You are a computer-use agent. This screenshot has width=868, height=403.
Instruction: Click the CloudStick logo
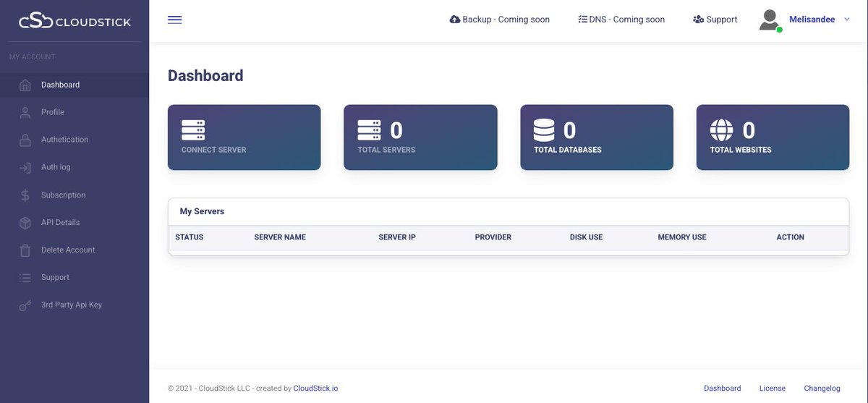tap(75, 21)
